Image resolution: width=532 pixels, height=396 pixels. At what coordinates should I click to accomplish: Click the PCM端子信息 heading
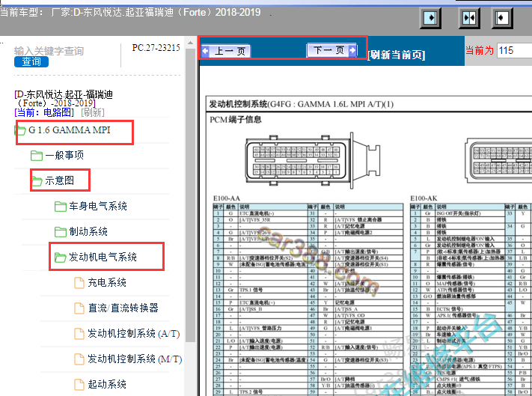pyautogui.click(x=236, y=120)
